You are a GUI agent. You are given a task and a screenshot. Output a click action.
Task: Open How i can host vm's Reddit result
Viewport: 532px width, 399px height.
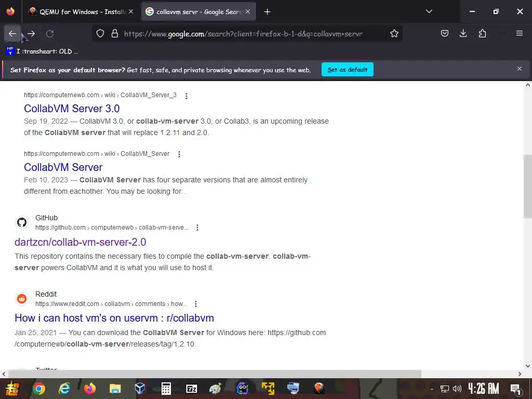click(114, 318)
